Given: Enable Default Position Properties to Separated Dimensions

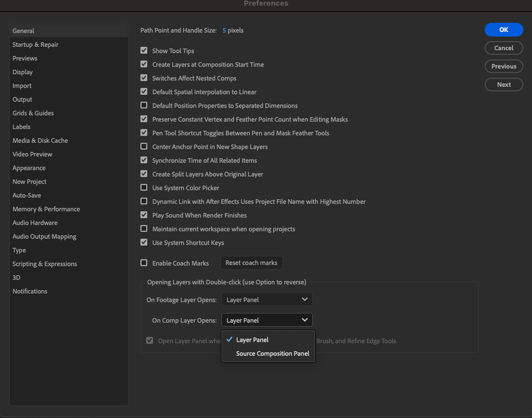Looking at the screenshot, I should coord(144,105).
